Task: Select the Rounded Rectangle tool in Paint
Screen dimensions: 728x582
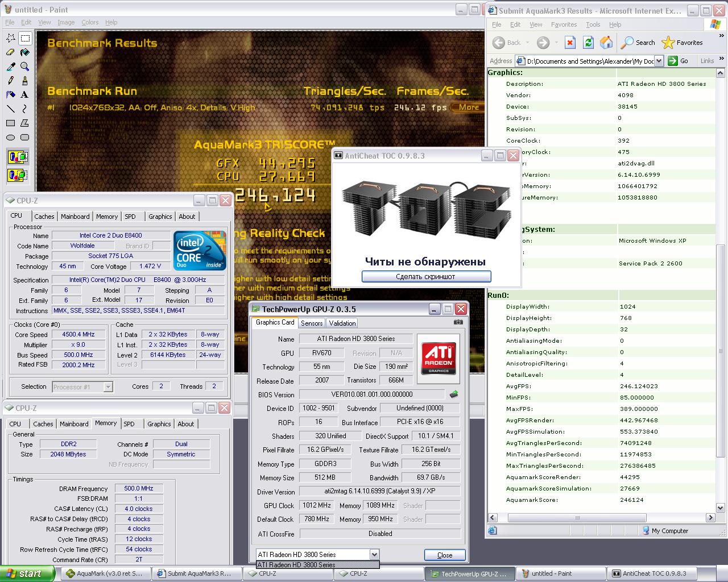Action: click(x=25, y=137)
